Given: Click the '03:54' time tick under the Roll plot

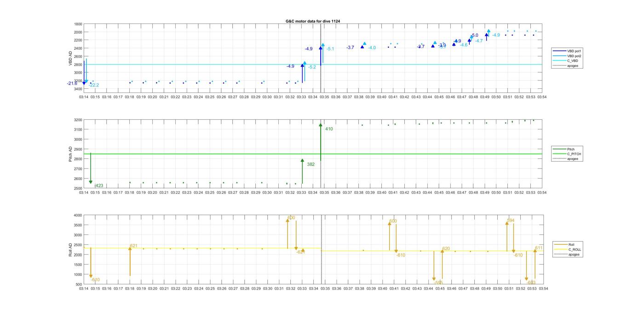Looking at the screenshot, I should tap(543, 289).
